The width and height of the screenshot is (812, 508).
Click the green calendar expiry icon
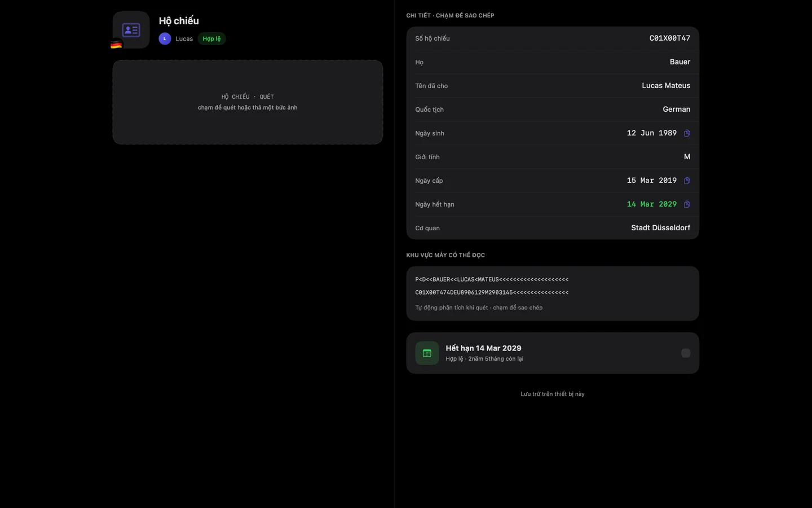(x=427, y=353)
